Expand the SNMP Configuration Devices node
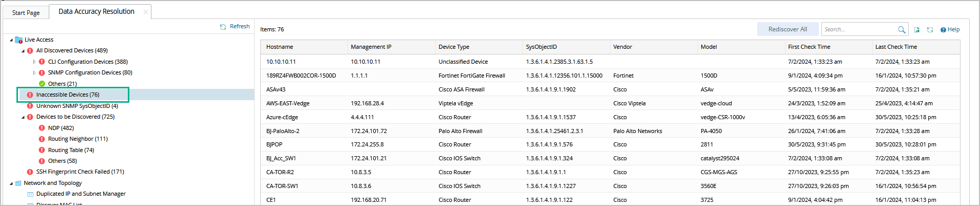980x206 pixels. pyautogui.click(x=34, y=73)
